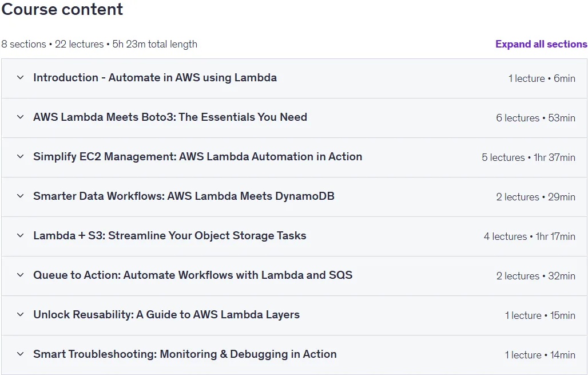
Task: Click '5 lectures • 1hr 37min' label
Action: (529, 157)
